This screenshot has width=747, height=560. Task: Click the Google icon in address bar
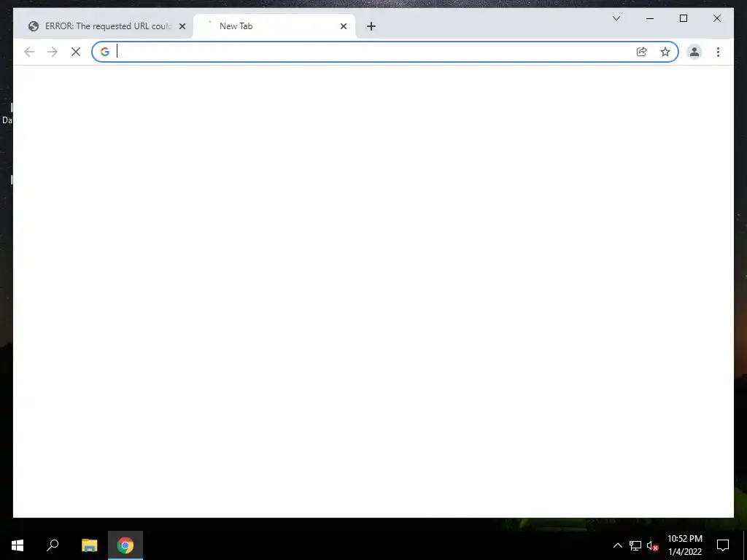(x=105, y=52)
